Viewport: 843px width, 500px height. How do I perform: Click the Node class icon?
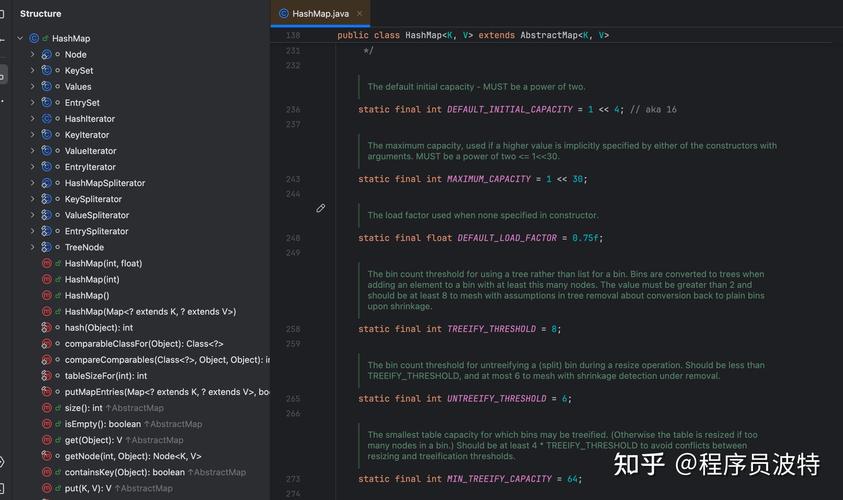47,54
